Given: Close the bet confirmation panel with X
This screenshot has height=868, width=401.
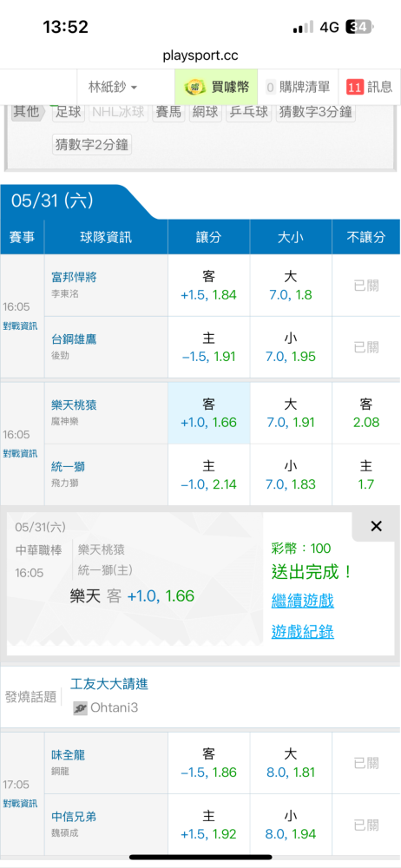Looking at the screenshot, I should tap(376, 527).
